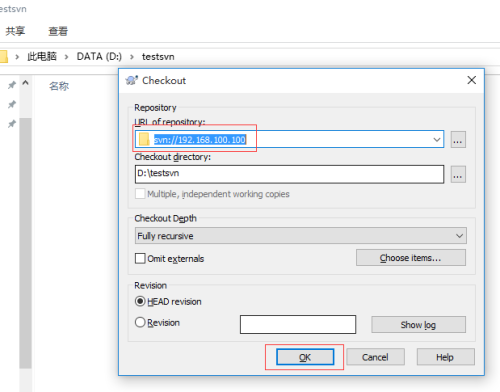Click the TortoiseSVN icon in Checkout title bar
Screen dimensions: 500x392
click(x=131, y=80)
